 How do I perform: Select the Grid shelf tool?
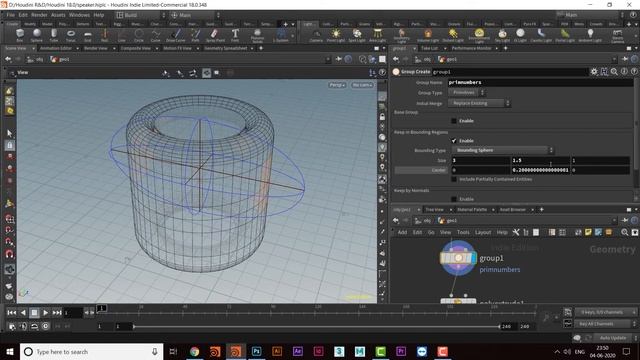pyautogui.click(x=88, y=35)
